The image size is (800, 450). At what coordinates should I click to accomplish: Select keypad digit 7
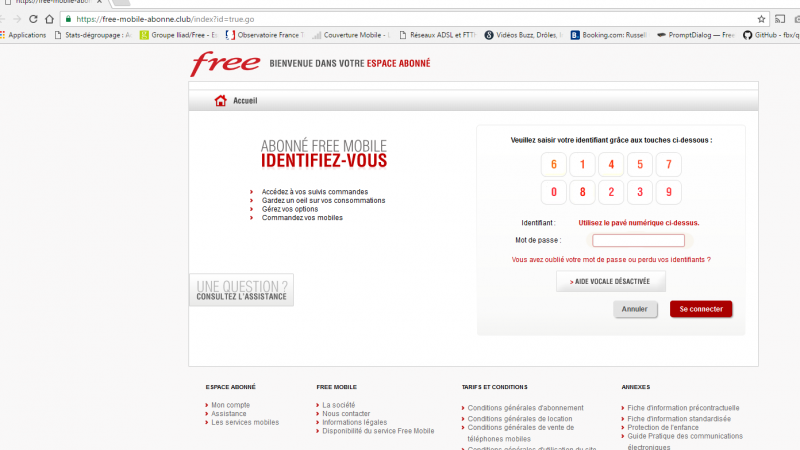[668, 164]
